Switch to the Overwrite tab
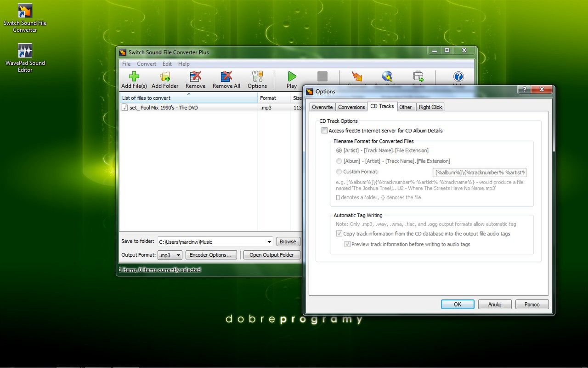 point(322,107)
